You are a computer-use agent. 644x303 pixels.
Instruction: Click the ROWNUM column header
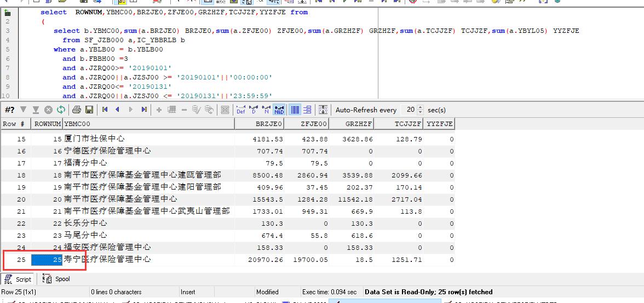click(x=48, y=124)
